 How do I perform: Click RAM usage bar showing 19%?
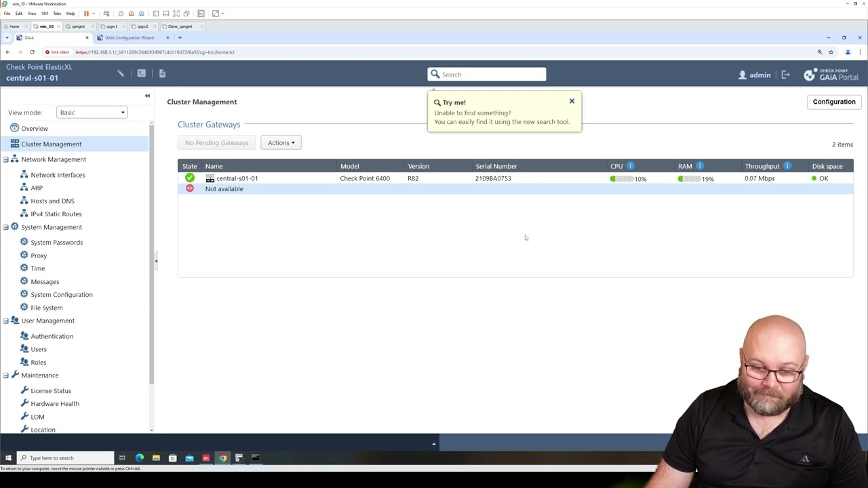690,179
